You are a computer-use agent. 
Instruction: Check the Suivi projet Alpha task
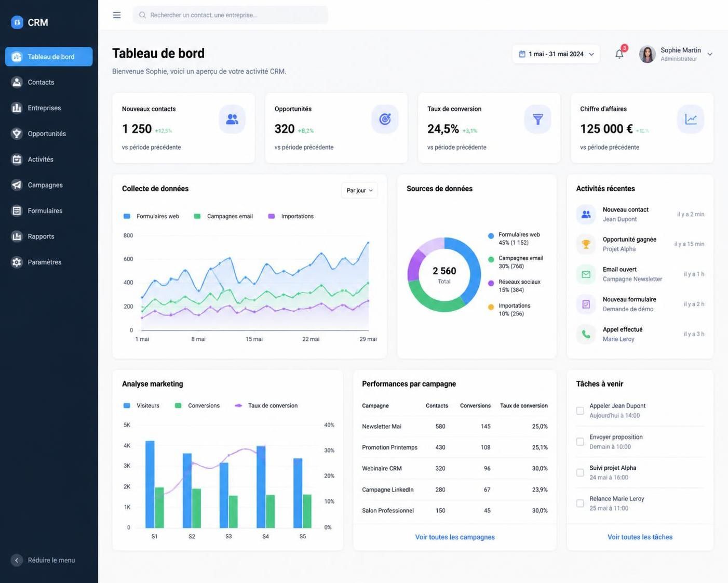pos(580,472)
